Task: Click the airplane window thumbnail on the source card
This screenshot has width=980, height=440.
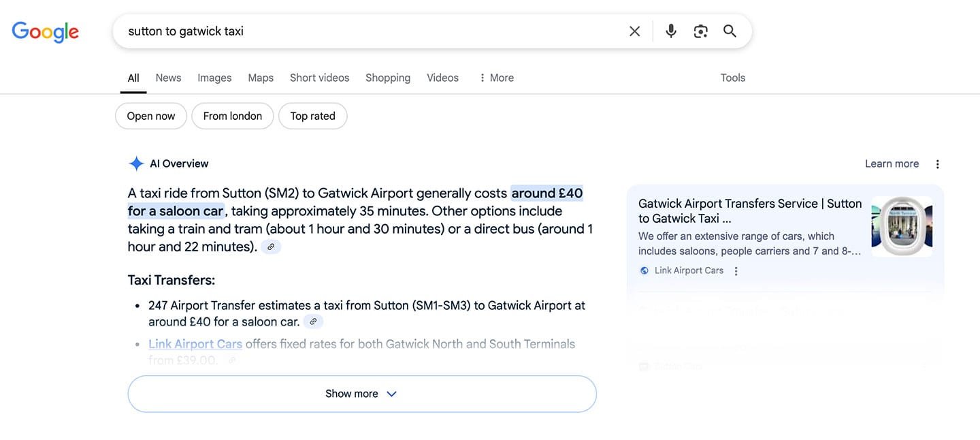Action: tap(902, 226)
